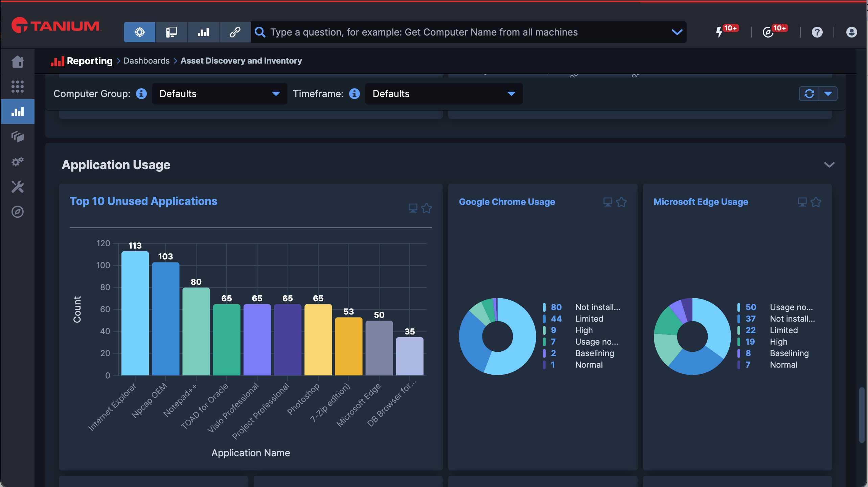
Task: Favorite the Top 10 Unused Applications chart
Action: [x=427, y=208]
